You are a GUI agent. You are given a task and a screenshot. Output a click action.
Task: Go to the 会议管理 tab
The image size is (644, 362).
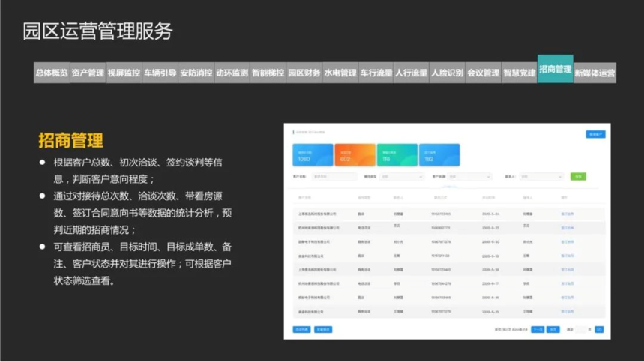[x=484, y=73]
